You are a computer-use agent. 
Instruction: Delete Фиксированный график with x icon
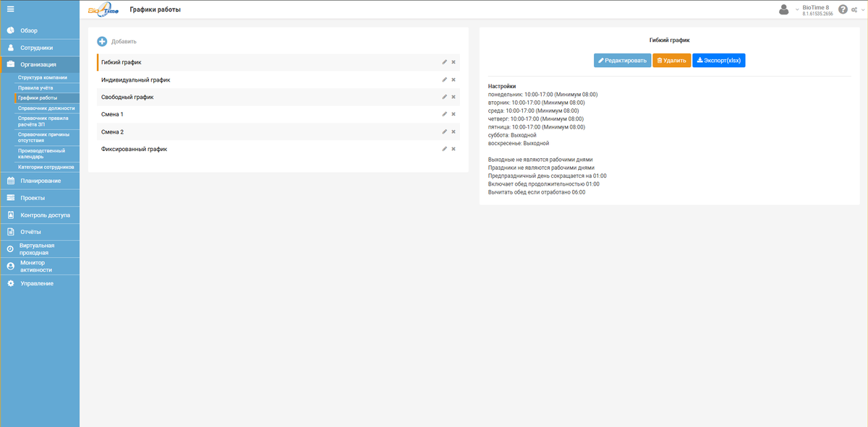(x=454, y=149)
